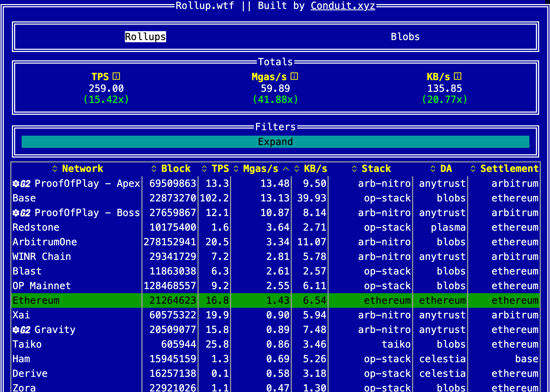Select the Zora network name
Screen dimensions: 550x392
[24, 388]
